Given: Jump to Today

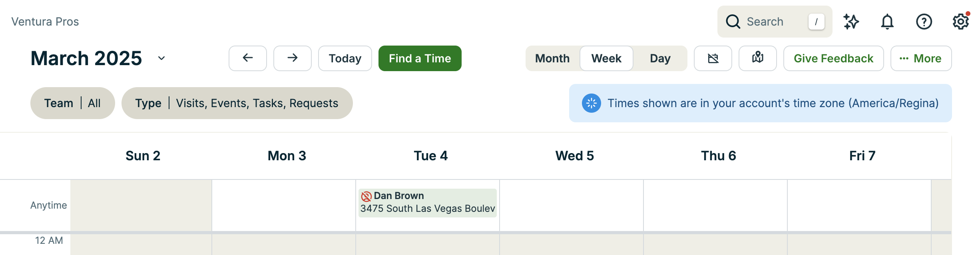Looking at the screenshot, I should [345, 58].
